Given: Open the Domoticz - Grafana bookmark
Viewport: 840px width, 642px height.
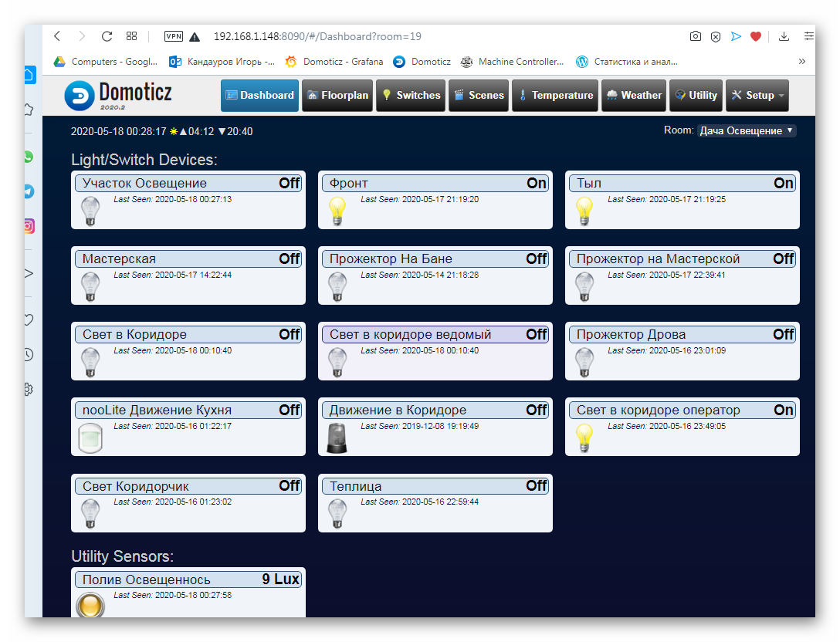Looking at the screenshot, I should coord(334,62).
